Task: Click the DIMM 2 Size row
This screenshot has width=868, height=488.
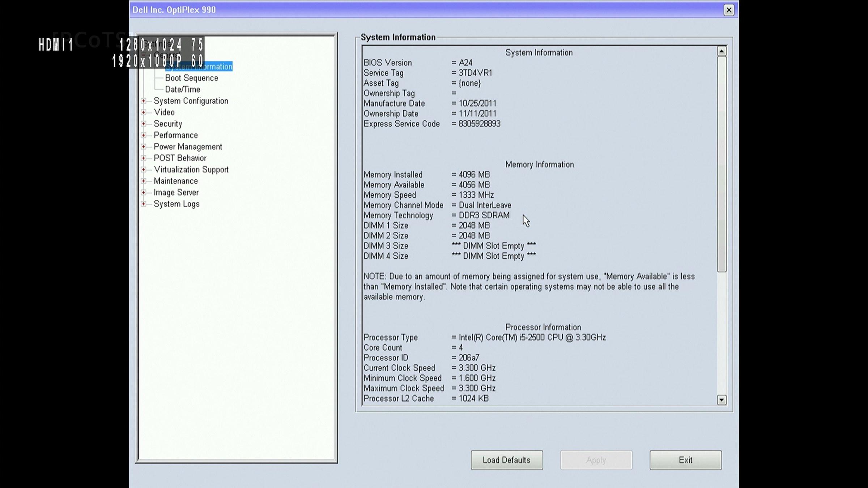Action: 427,236
